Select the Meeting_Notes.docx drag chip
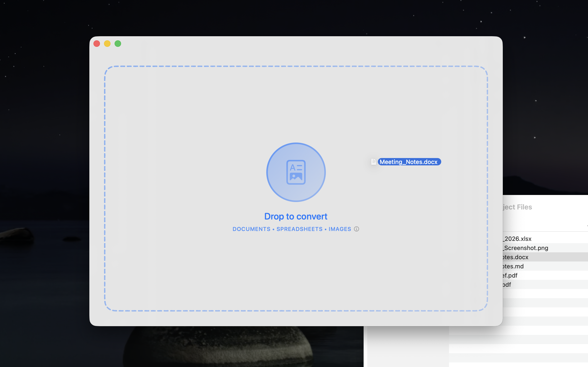 click(409, 162)
